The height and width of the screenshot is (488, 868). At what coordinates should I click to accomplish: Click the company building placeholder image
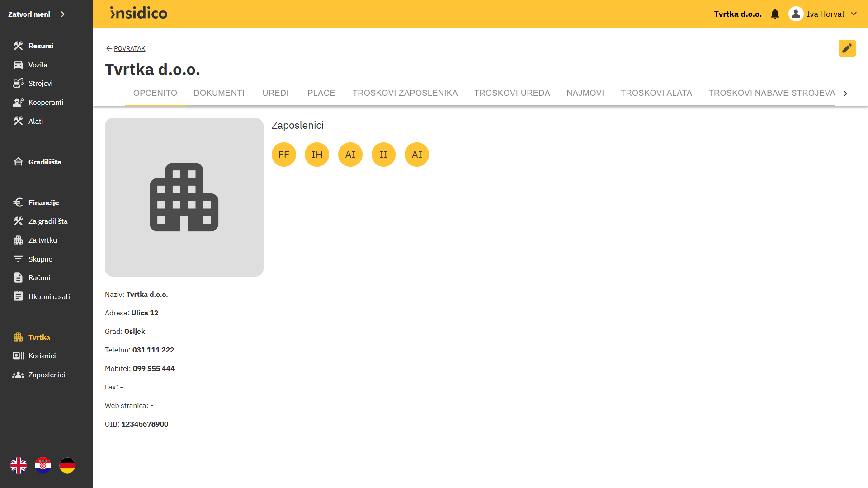(x=184, y=197)
